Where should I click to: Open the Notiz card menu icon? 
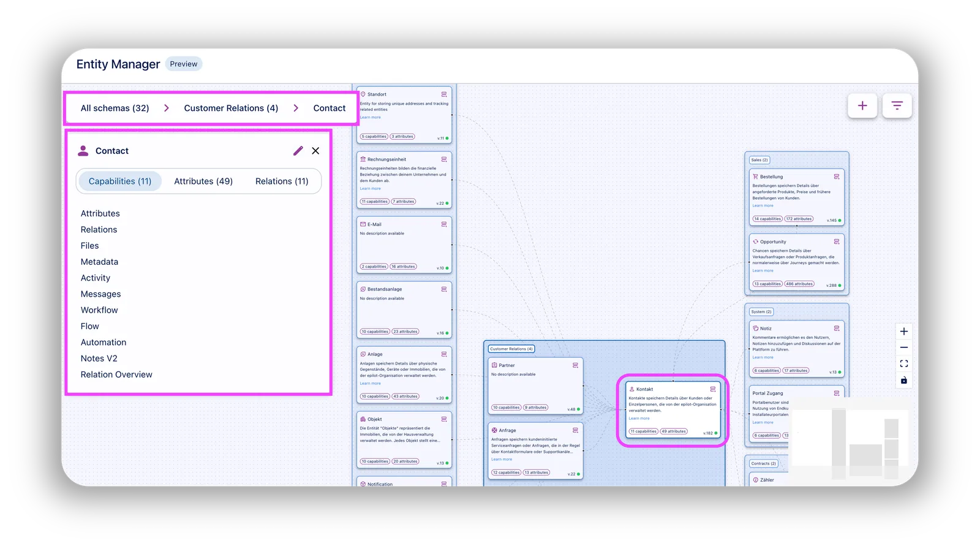[x=837, y=328]
